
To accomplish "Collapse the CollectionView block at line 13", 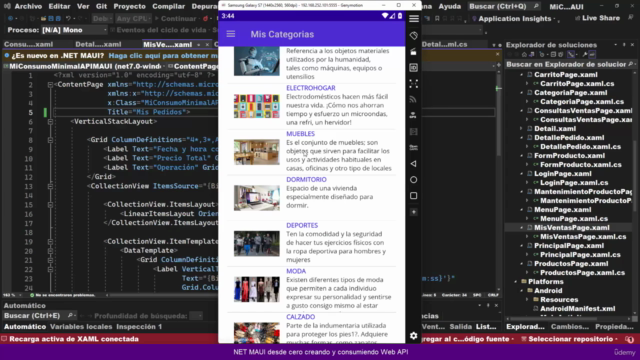I will coord(50,186).
